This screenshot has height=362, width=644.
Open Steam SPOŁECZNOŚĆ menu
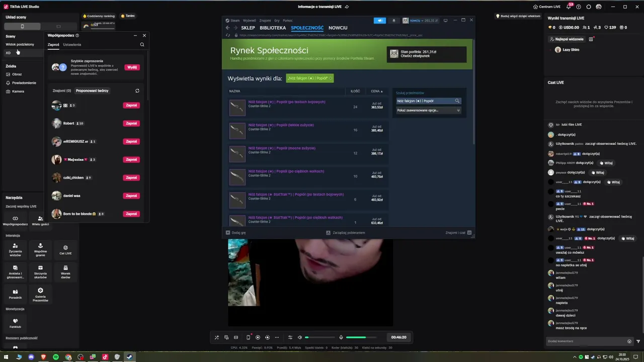(x=307, y=28)
